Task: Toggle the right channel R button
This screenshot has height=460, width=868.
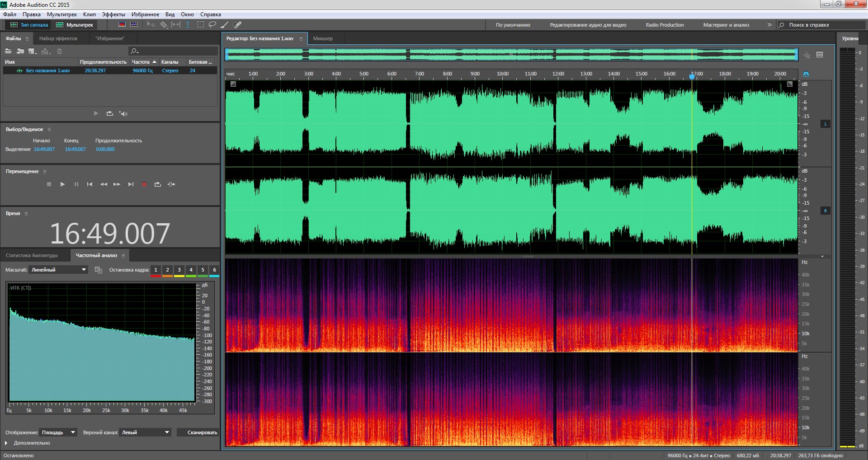Action: [825, 211]
